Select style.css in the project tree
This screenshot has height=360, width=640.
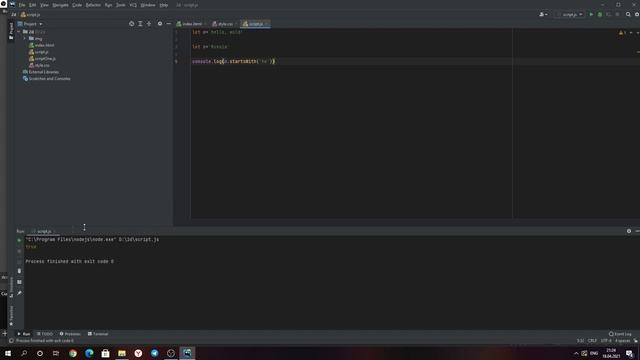[41, 65]
